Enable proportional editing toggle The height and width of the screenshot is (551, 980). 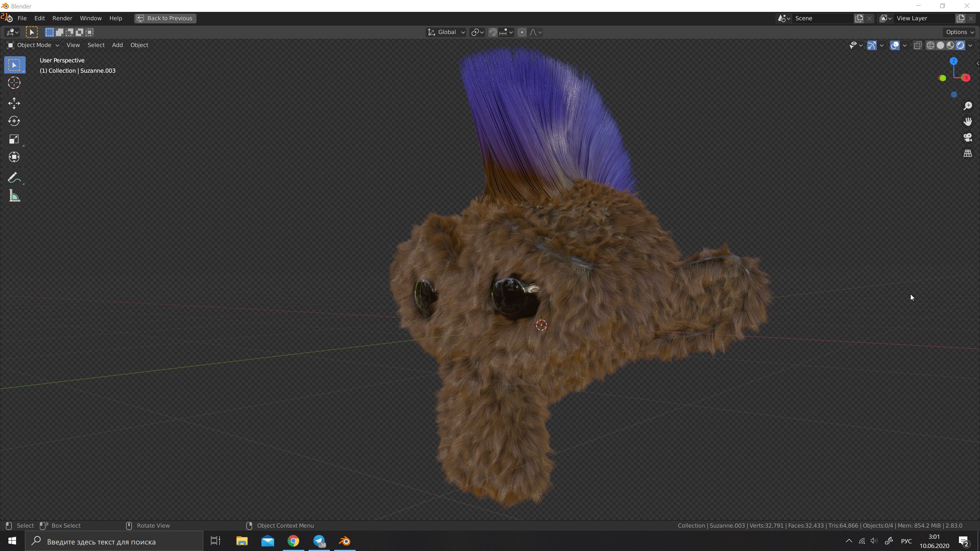click(522, 33)
